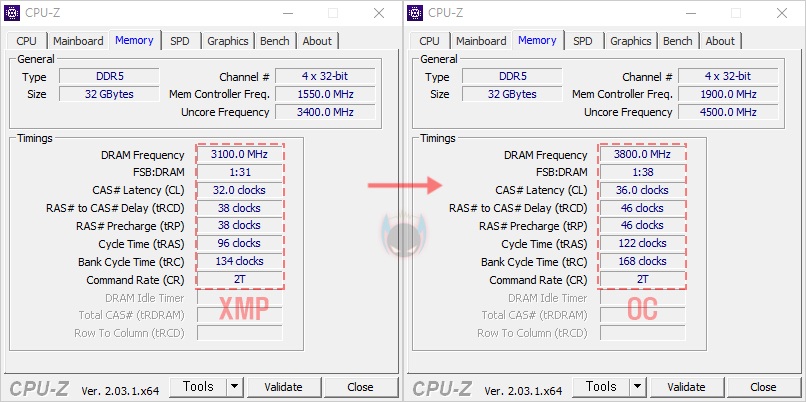Viewport: 806px width, 402px height.
Task: Click the CPU-Z app icon in left window title bar
Action: (x=12, y=13)
